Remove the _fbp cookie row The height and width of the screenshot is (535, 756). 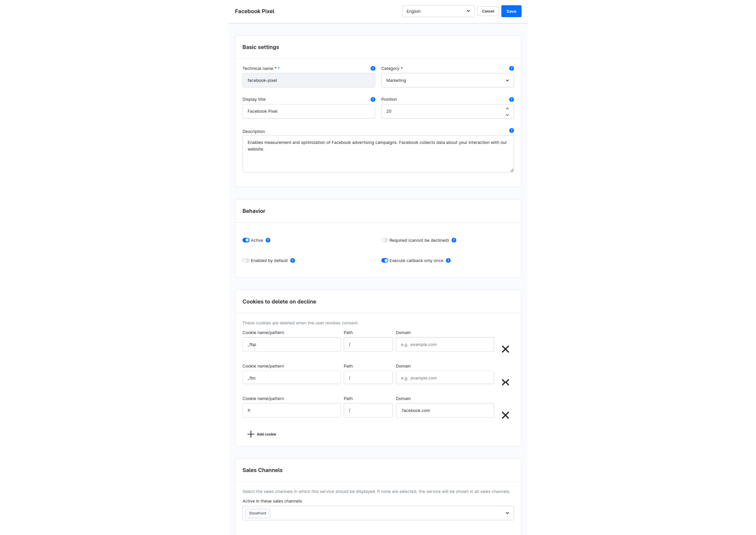coord(505,349)
